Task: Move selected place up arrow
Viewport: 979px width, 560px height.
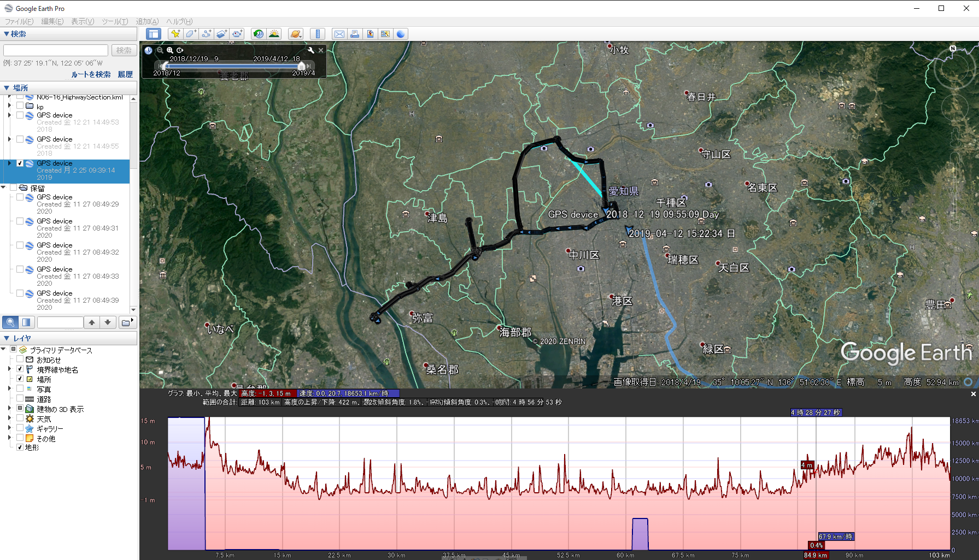Action: (92, 322)
